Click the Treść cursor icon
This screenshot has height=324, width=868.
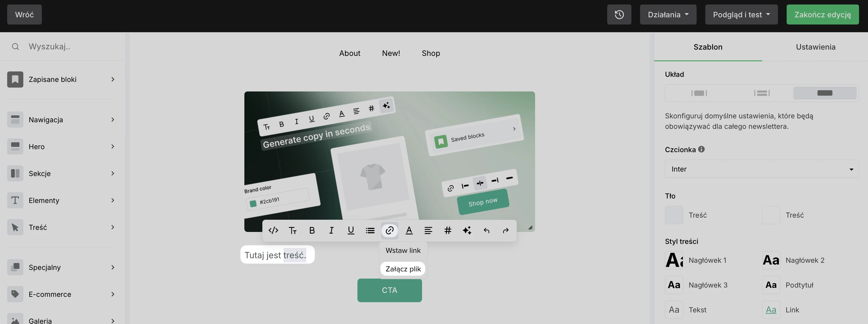(15, 227)
